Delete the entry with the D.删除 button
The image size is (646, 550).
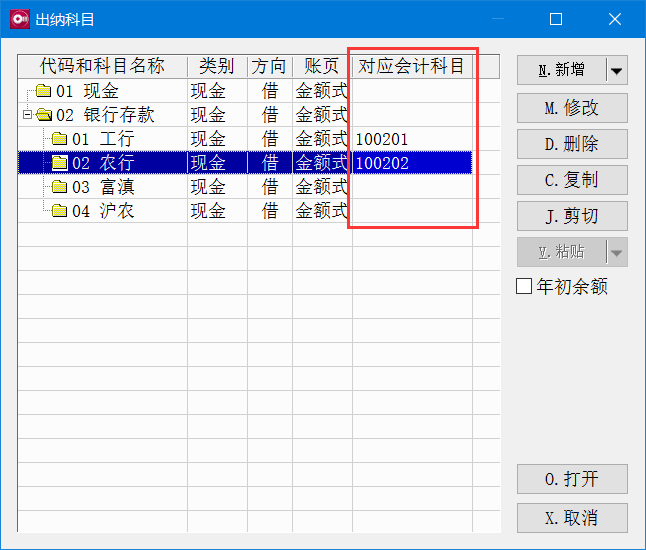point(571,144)
